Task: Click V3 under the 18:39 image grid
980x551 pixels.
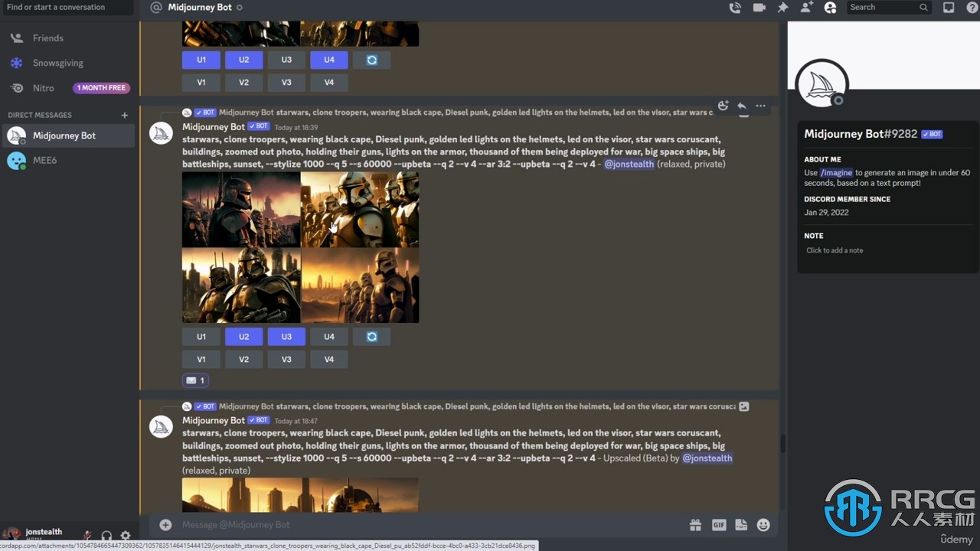Action: pos(286,360)
